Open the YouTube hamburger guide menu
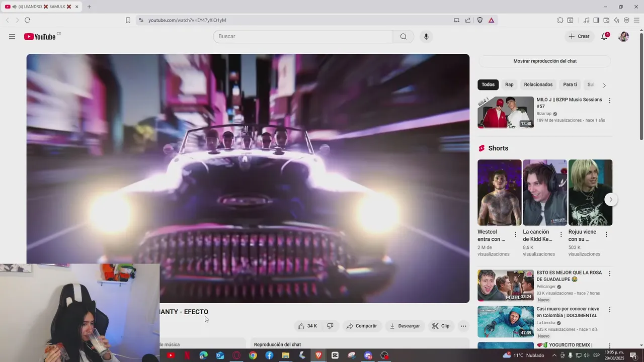This screenshot has height=362, width=644. point(12,36)
